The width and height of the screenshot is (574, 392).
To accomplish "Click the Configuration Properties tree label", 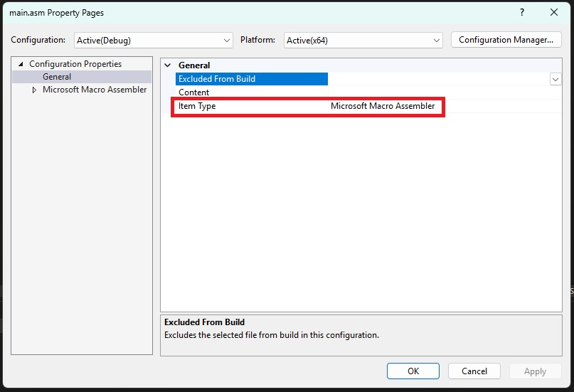I will (x=75, y=64).
